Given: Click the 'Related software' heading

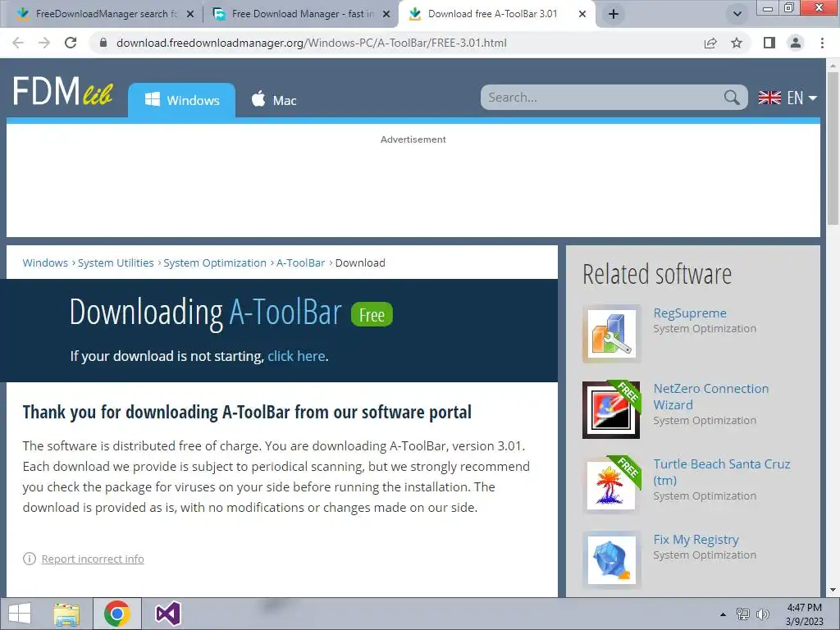Looking at the screenshot, I should (657, 274).
